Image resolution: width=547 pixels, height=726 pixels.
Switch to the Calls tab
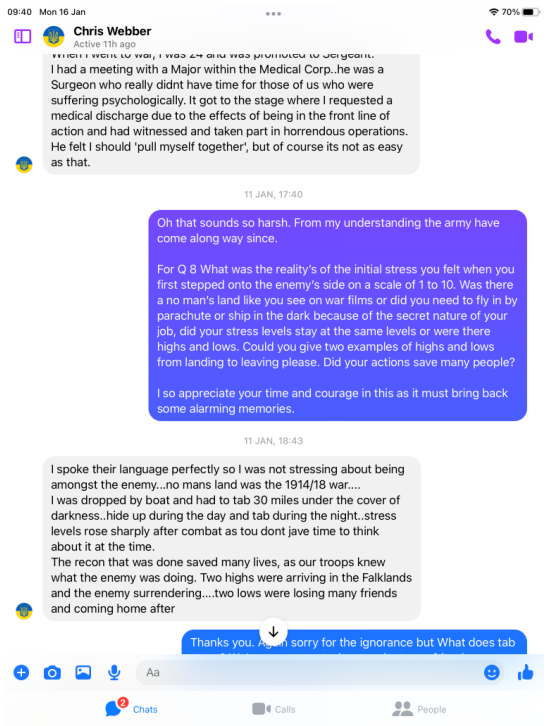click(274, 709)
